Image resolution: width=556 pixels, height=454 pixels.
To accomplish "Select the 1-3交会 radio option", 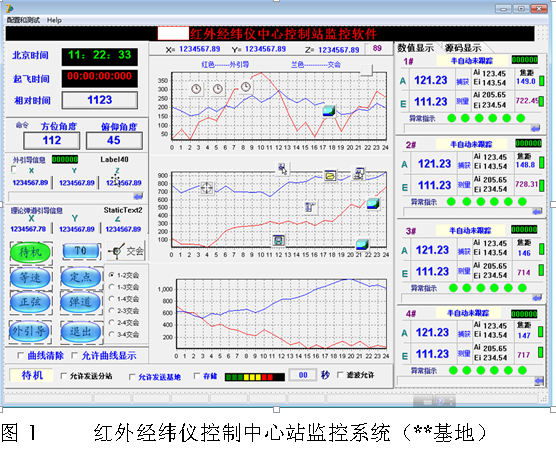I will pyautogui.click(x=112, y=287).
